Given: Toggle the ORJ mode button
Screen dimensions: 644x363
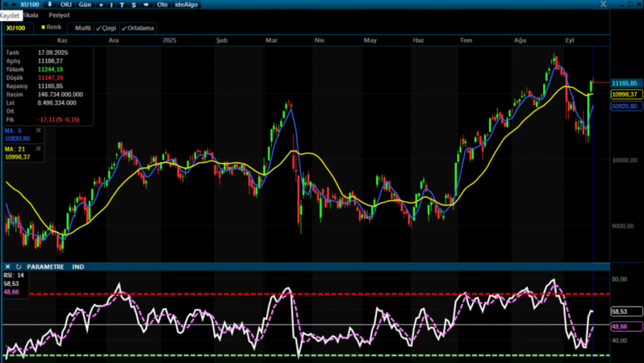Looking at the screenshot, I should pos(65,5).
